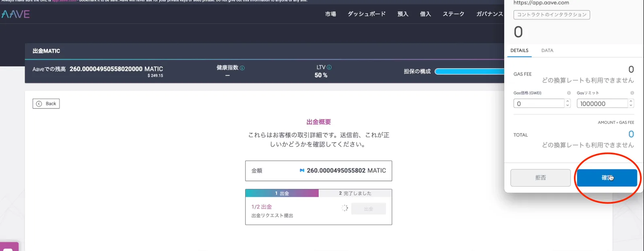
Task: Increase Gas価格 with up stepper arrow
Action: tap(568, 101)
